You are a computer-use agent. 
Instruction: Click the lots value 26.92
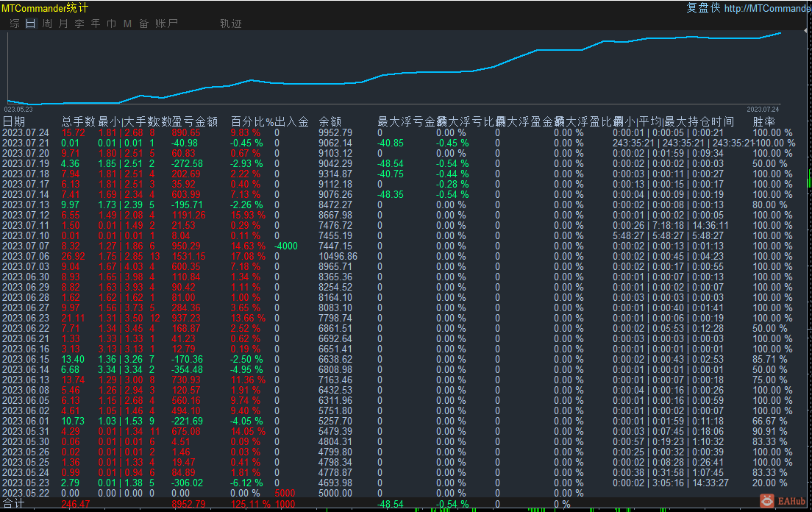(x=73, y=256)
